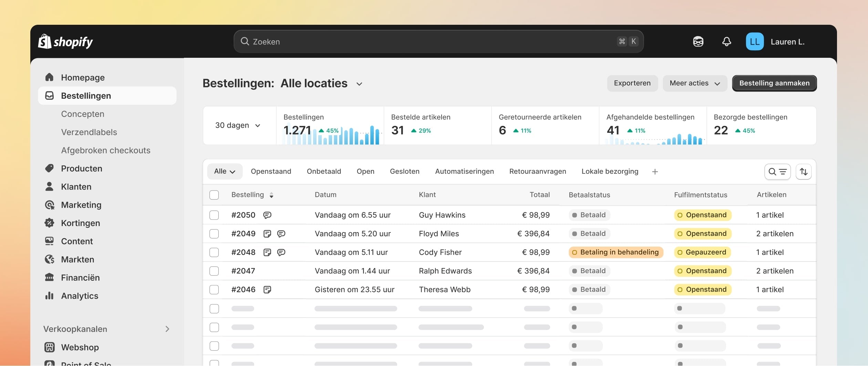Open the Bestellingen 1.271 metric card
The width and height of the screenshot is (868, 366).
click(330, 126)
